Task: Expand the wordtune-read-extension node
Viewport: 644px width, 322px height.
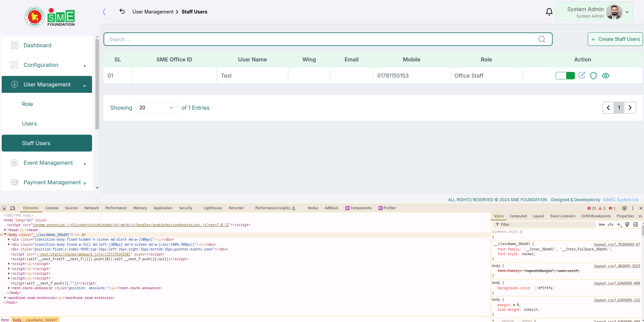Action: pos(5,298)
